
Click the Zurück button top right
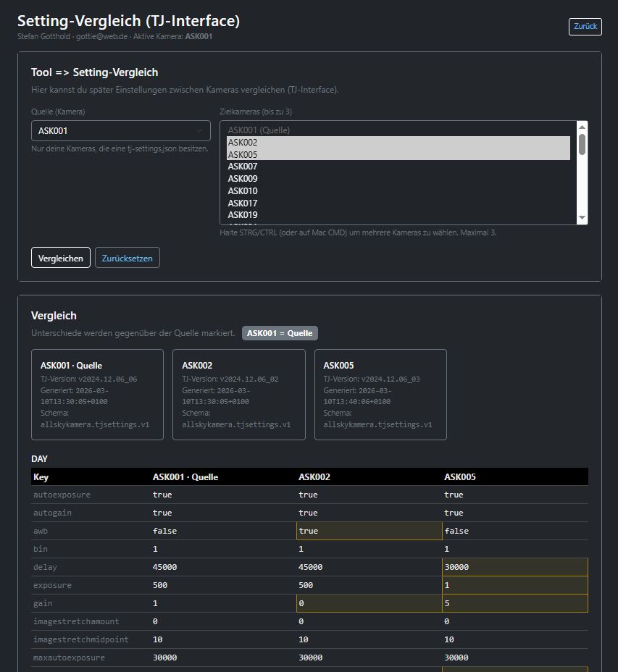point(584,26)
